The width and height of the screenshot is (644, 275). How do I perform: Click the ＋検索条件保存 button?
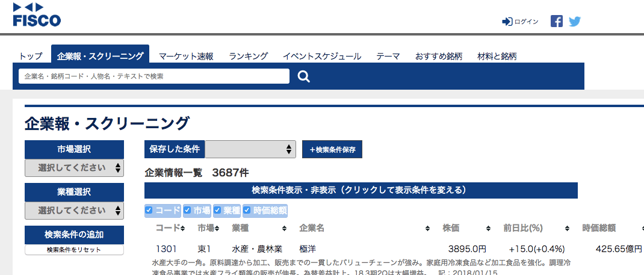(x=332, y=149)
